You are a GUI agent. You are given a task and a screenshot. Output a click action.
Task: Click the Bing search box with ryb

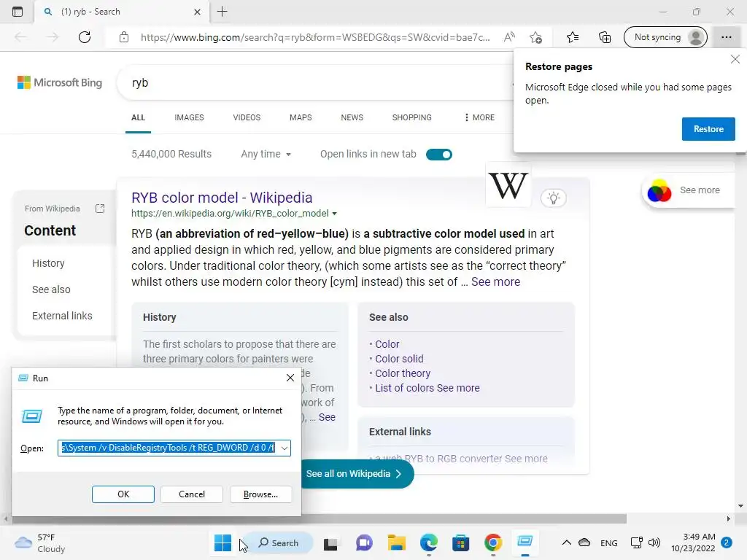[x=314, y=83]
